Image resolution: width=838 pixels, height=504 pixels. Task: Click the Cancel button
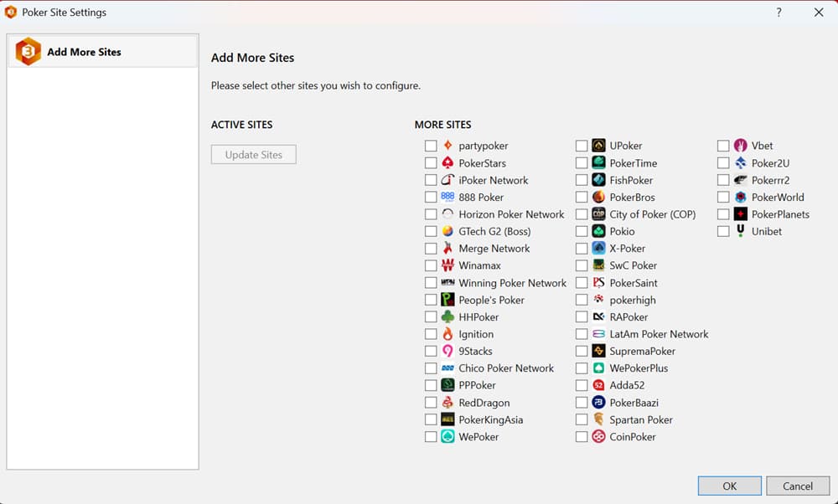pyautogui.click(x=798, y=486)
